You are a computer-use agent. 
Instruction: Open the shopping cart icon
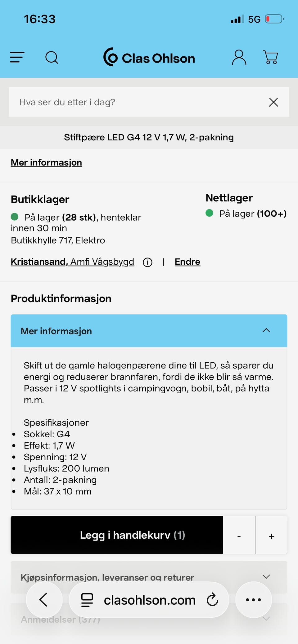tap(270, 57)
